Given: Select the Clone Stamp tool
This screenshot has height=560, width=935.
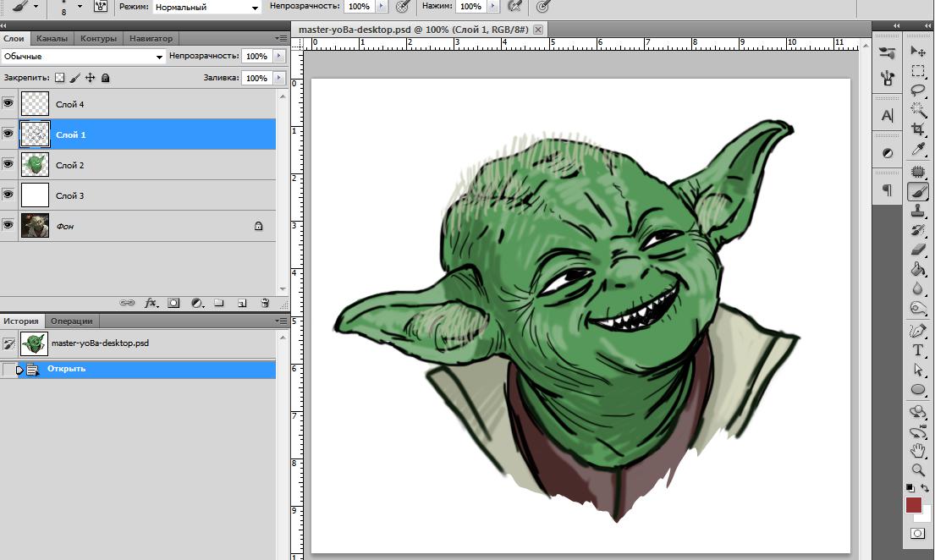Looking at the screenshot, I should pos(918,211).
